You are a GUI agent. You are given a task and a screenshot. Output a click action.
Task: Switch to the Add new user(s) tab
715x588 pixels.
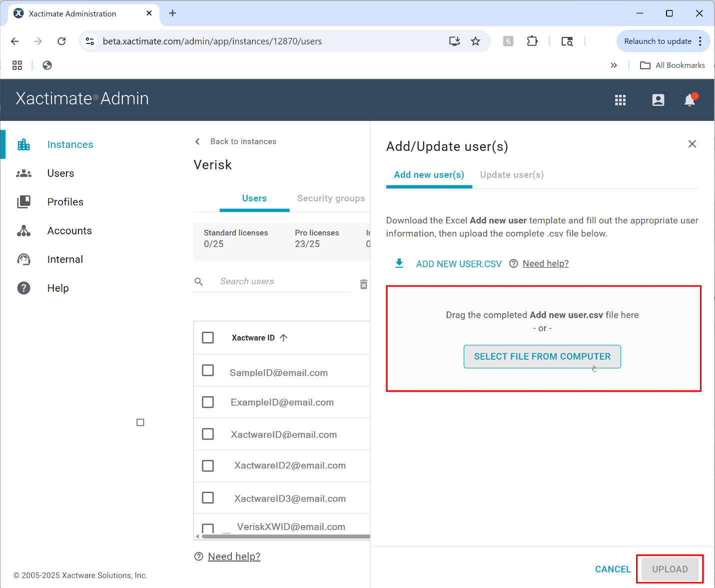coord(429,175)
